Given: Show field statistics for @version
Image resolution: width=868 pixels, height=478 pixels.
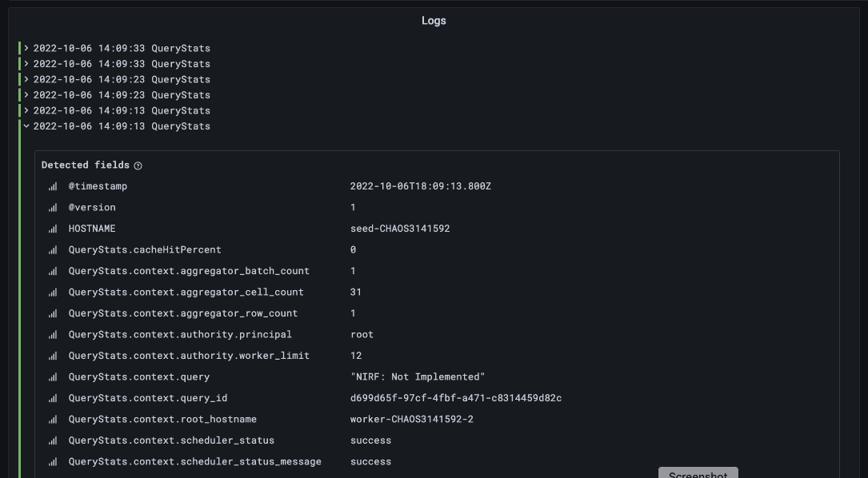Looking at the screenshot, I should click(x=52, y=207).
